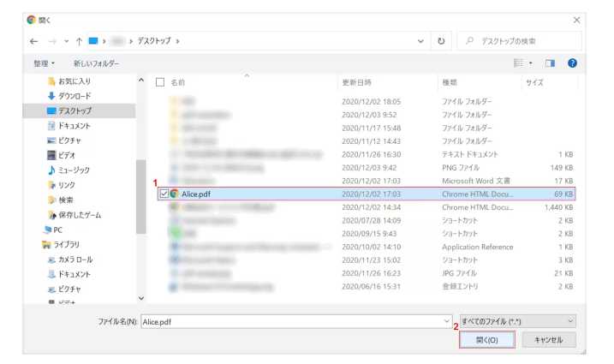Select PC in navigation pane

pos(57,230)
